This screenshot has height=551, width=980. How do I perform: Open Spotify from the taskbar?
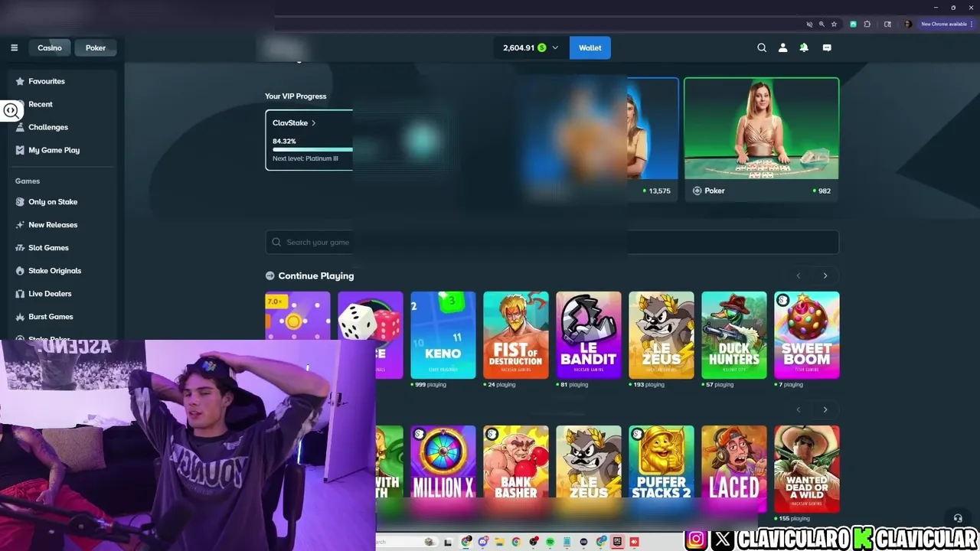(550, 542)
